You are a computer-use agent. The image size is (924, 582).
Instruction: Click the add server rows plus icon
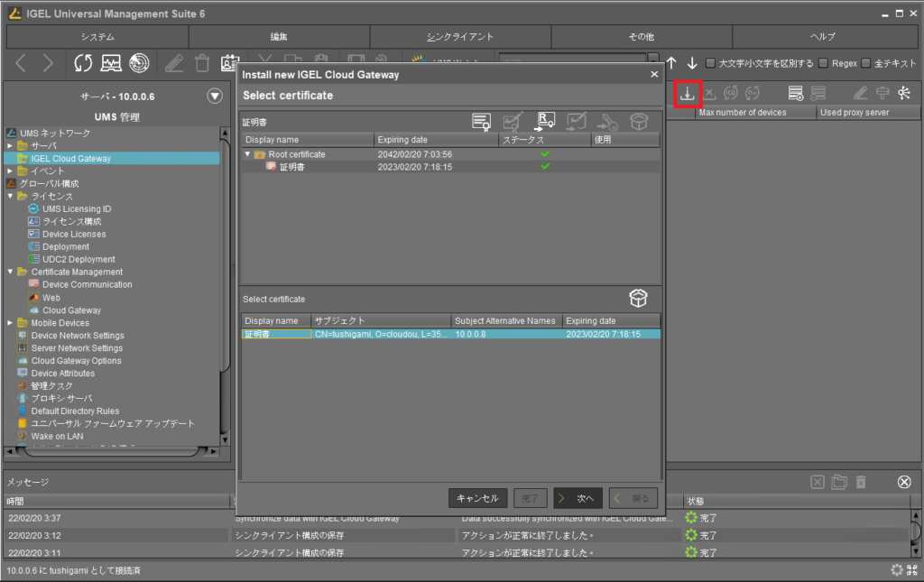(x=796, y=93)
